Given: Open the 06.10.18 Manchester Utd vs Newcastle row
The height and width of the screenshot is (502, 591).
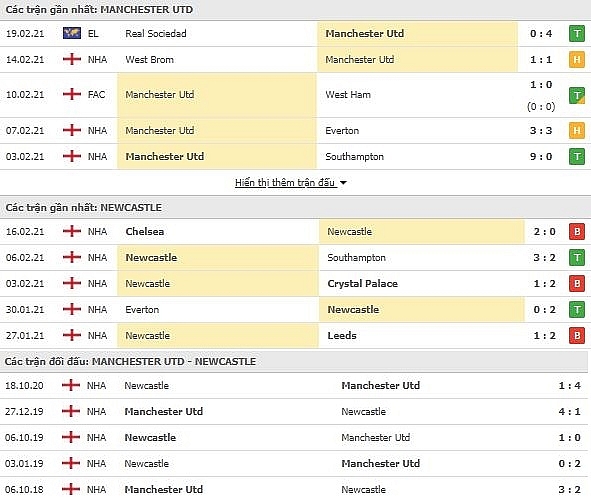Looking at the screenshot, I should tap(294, 490).
